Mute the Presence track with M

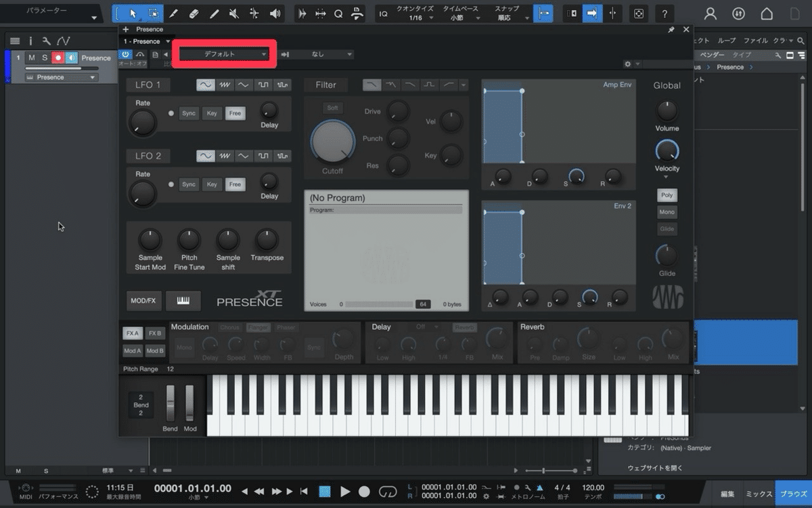click(x=32, y=58)
